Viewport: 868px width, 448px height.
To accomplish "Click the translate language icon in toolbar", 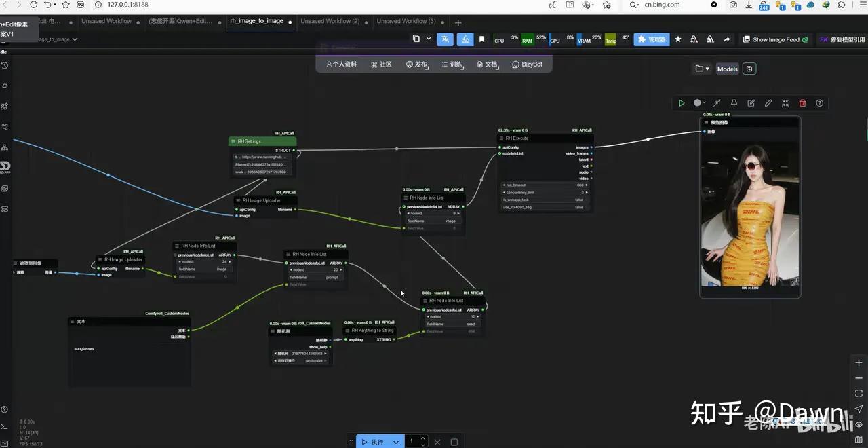I will point(446,39).
